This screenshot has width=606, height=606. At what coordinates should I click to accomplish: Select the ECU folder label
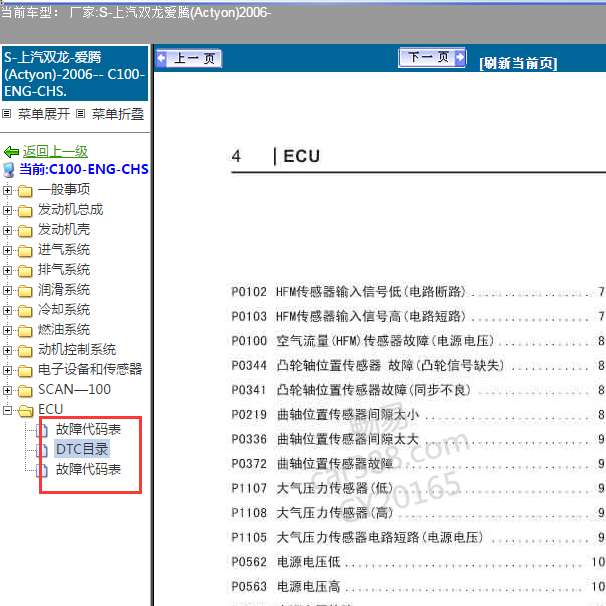click(50, 409)
